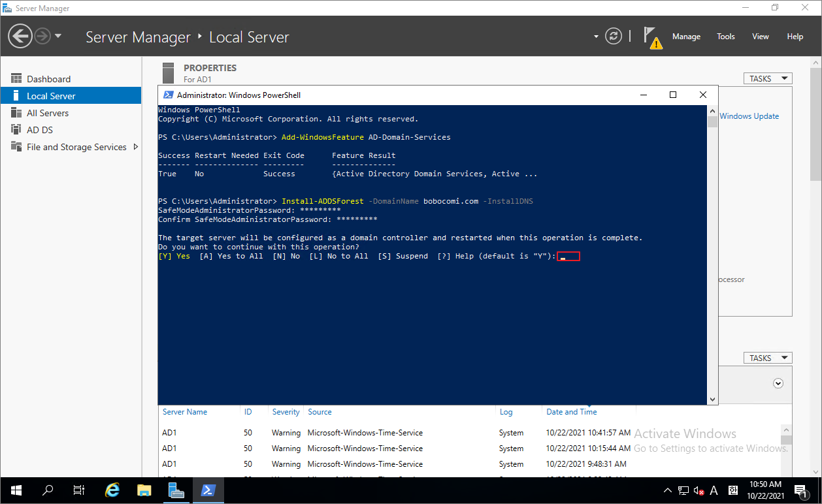Screen dimensions: 822x504
Task: Select the event logged at 10:41:57 AM
Action: coord(469,433)
